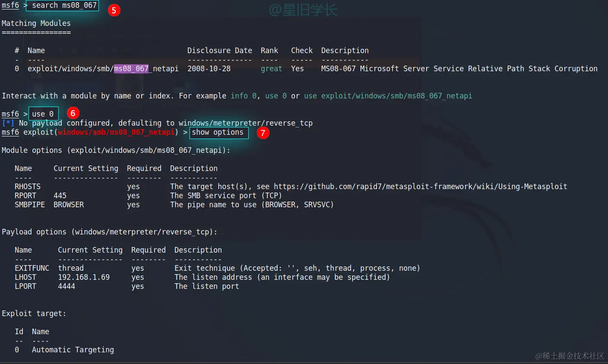Viewport: 608px width, 364px height.
Task: Click "Required" header in Payload options table
Action: pos(149,250)
